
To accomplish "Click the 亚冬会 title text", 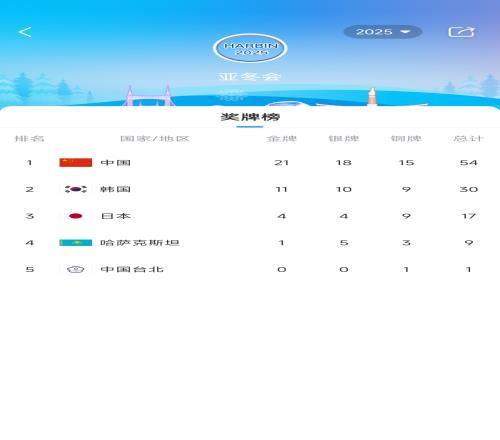I will tap(250, 77).
